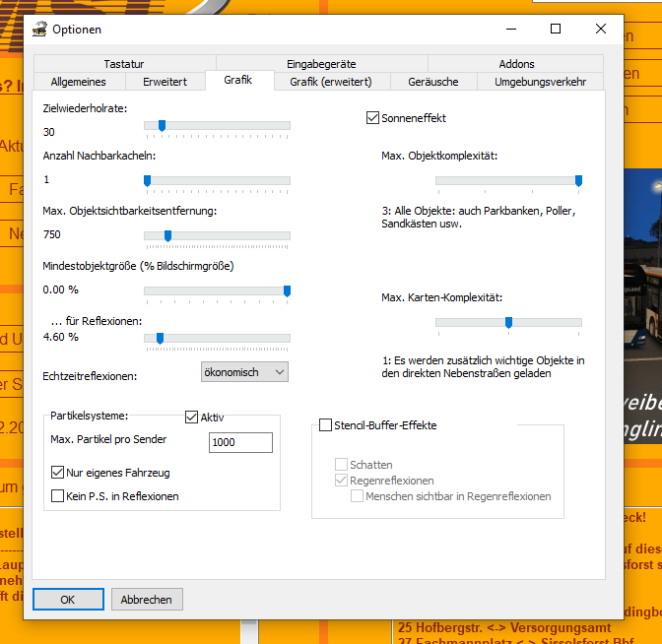Uncheck Nur eigenes Fahrzeug
The height and width of the screenshot is (644, 662).
coord(57,473)
